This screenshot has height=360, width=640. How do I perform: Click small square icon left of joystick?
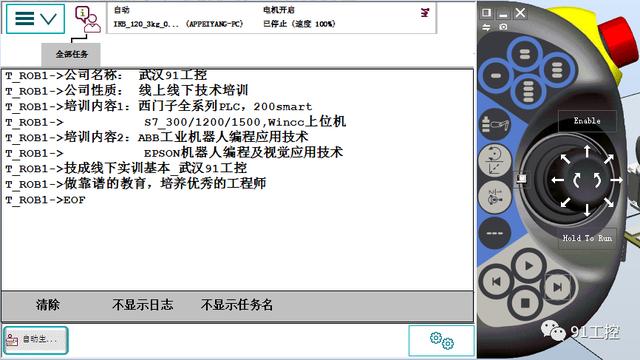tap(522, 179)
